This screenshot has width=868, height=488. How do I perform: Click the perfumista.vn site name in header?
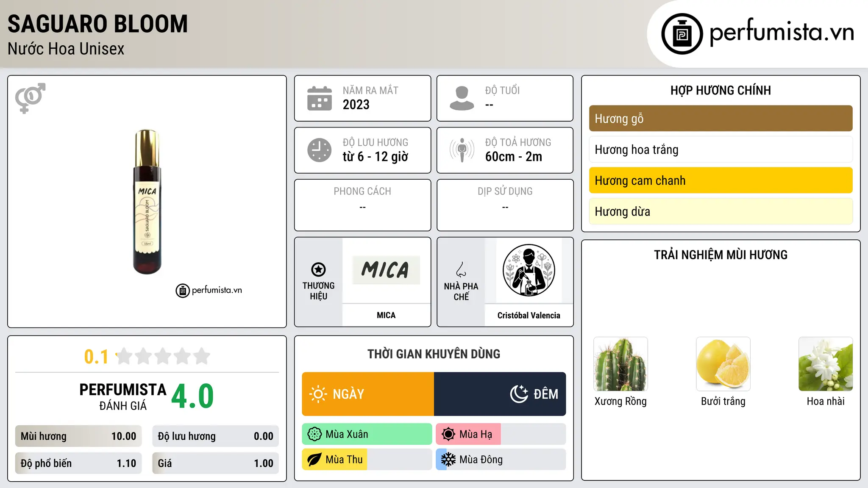[x=782, y=32]
